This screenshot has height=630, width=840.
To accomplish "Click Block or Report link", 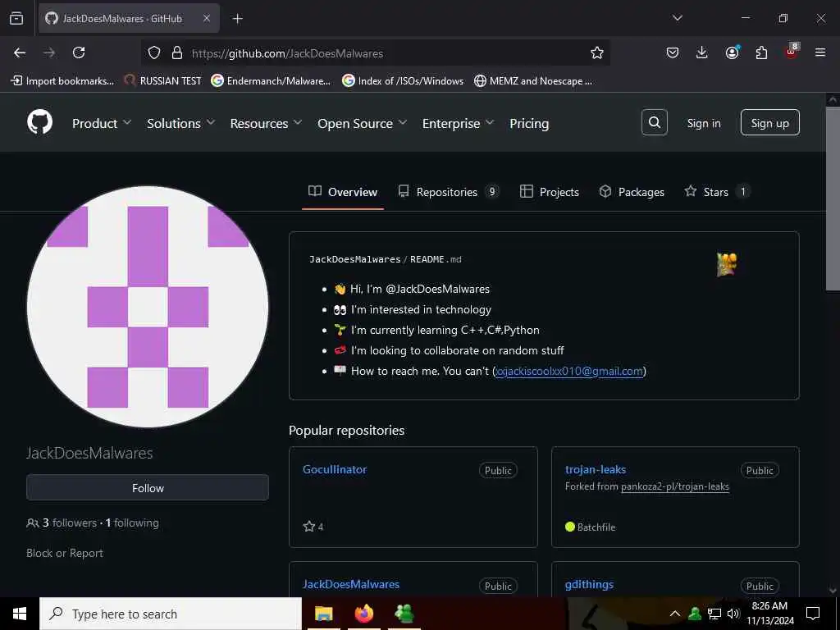I will (x=64, y=553).
